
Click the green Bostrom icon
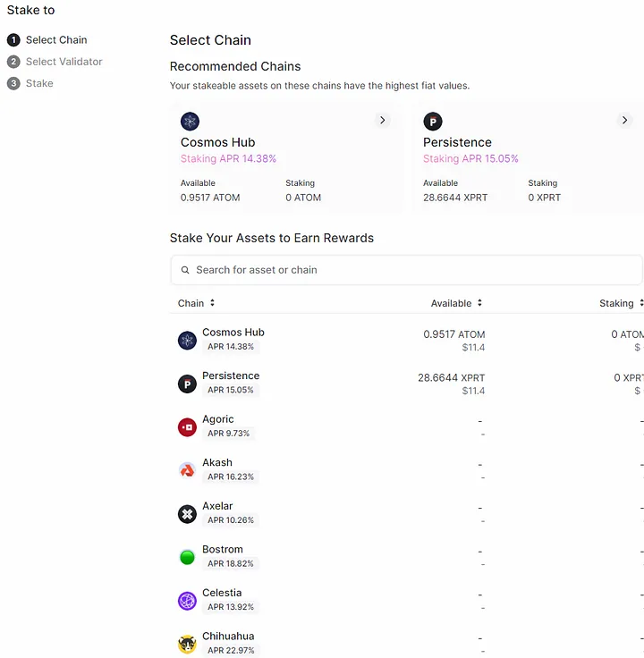click(187, 557)
